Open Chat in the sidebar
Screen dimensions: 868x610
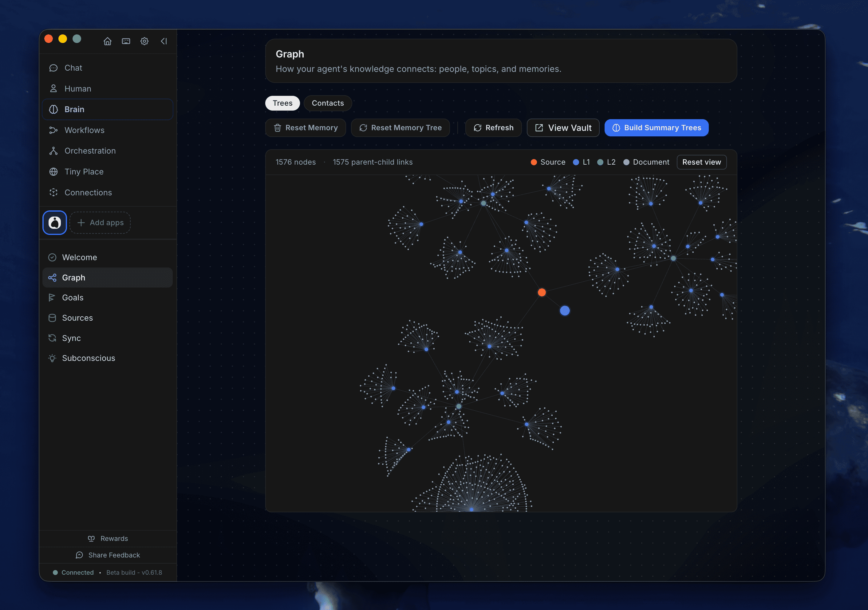[108, 68]
